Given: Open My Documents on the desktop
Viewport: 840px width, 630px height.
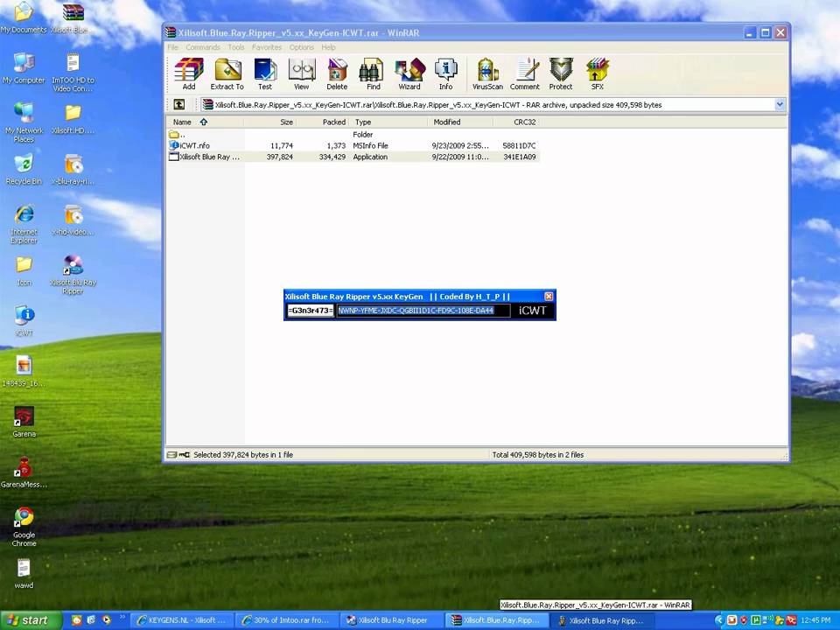Looking at the screenshot, I should (x=23, y=18).
